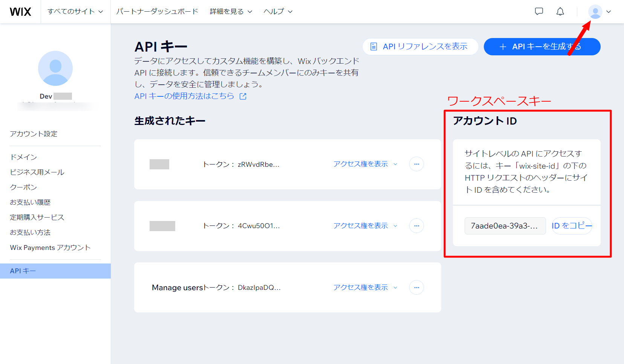
Task: Click the account ID field 7aade0ea-39a3
Action: pos(505,226)
